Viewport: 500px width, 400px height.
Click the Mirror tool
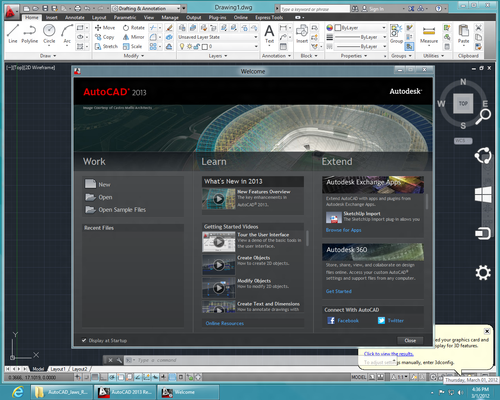click(x=133, y=37)
